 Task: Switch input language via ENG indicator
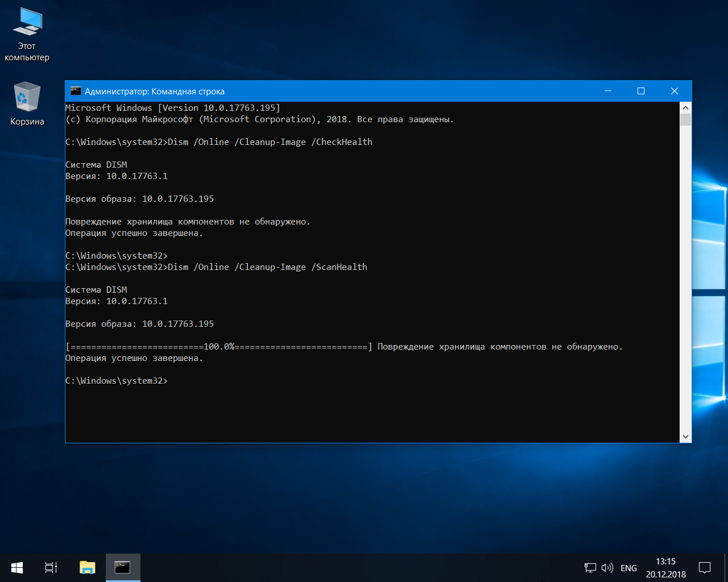[628, 568]
